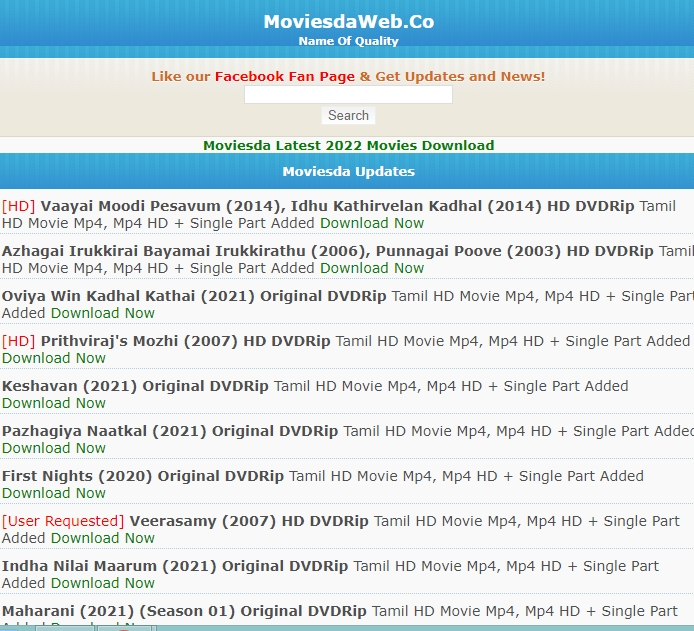
Task: Download Now for Vaayai Moodi Pesavum
Action: coord(372,223)
